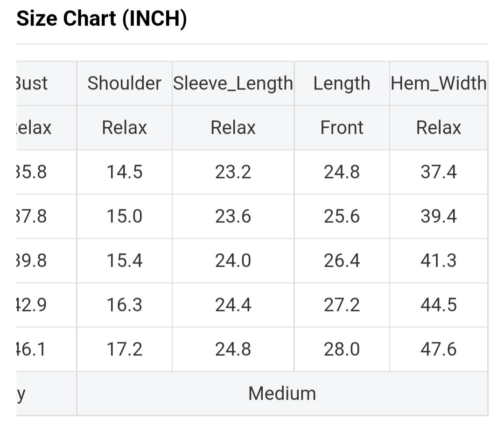Select the Medium elasticity cell
Screen dimensions: 504x430
click(x=282, y=394)
